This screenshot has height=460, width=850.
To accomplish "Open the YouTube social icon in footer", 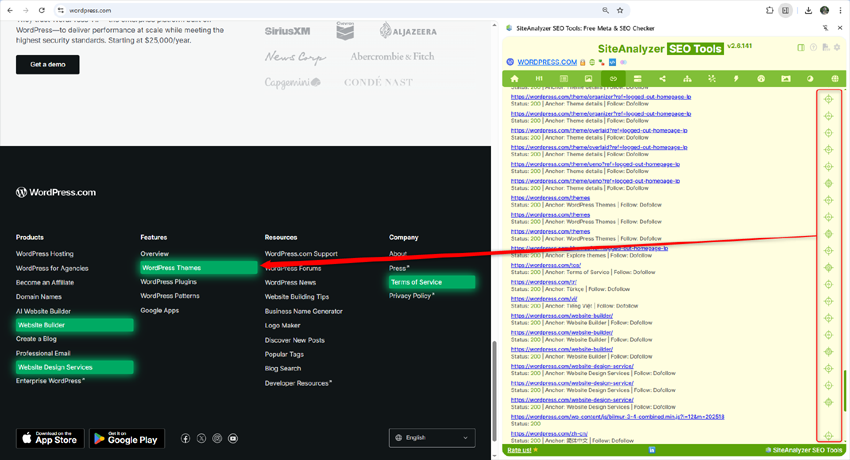I will 233,438.
